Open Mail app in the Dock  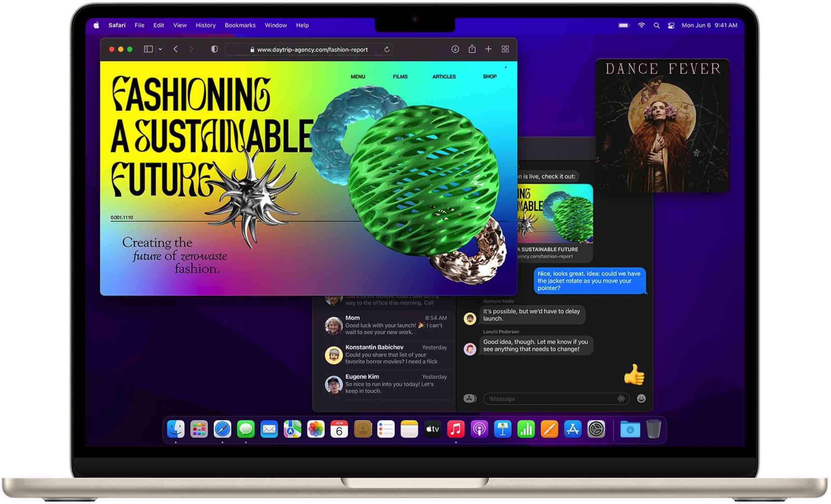pos(269,429)
